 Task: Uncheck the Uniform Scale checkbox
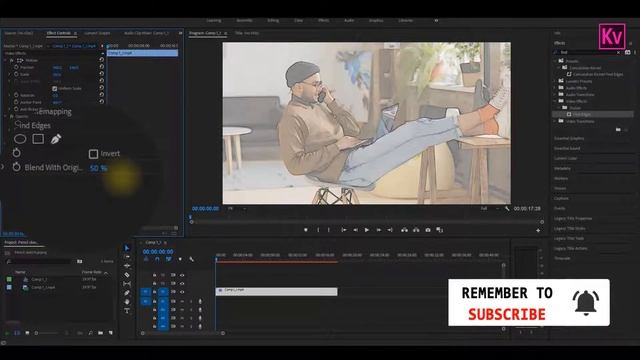(x=55, y=88)
